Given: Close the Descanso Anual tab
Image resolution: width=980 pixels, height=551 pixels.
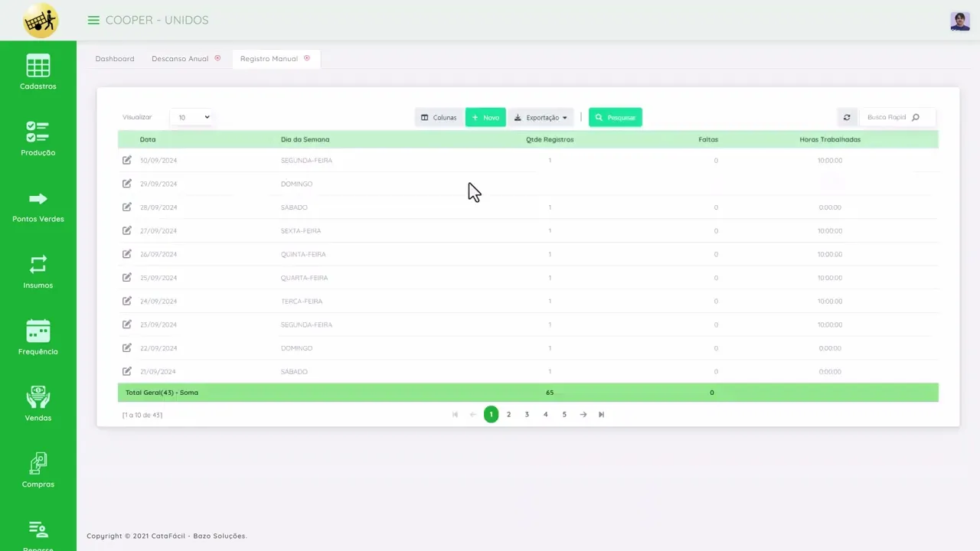Looking at the screenshot, I should (x=217, y=58).
